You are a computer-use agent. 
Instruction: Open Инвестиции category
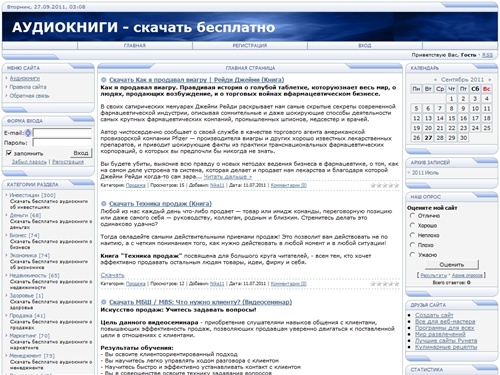pos(32,195)
